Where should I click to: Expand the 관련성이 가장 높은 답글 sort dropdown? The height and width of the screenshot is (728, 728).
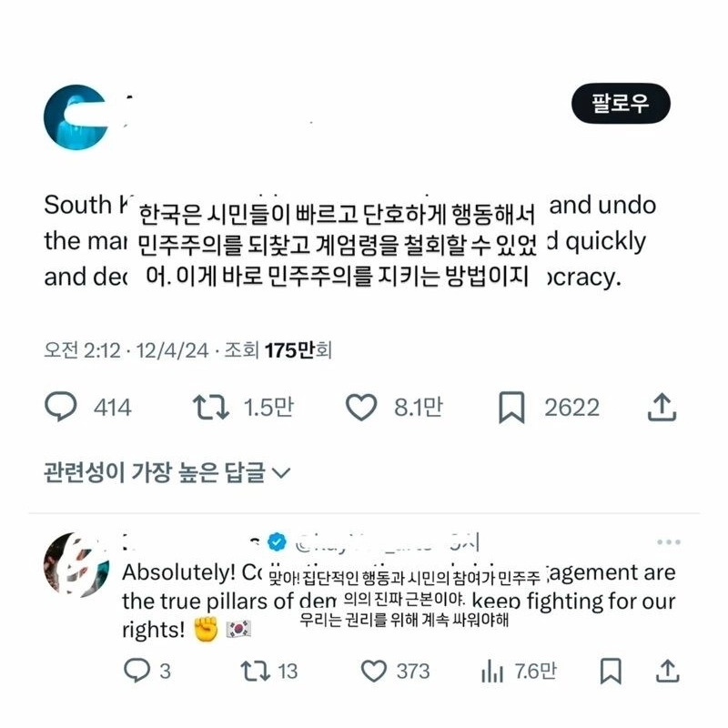click(167, 472)
